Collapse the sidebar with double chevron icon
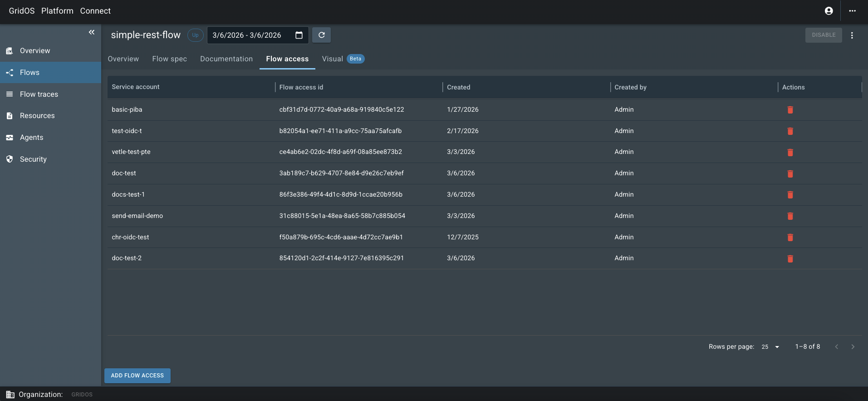This screenshot has width=868, height=401. pos(92,32)
